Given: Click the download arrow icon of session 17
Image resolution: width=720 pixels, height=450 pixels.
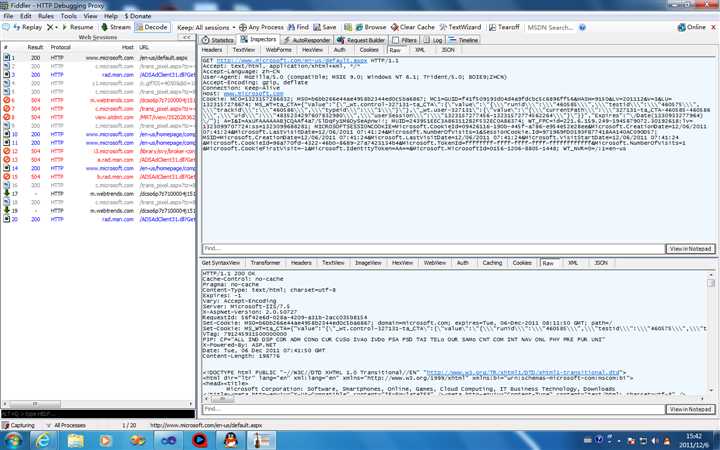Looking at the screenshot, I should [x=6, y=193].
